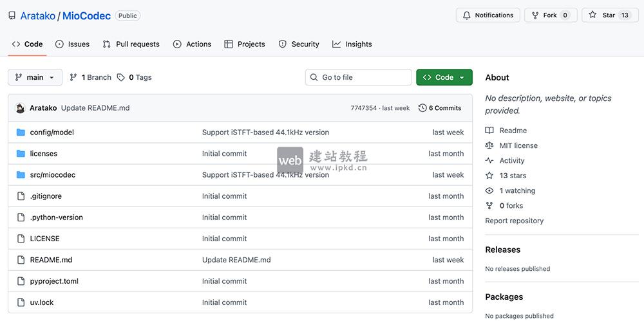Screen dimensions: 644x321
Task: Open the Readme link in About
Action: [x=513, y=131]
